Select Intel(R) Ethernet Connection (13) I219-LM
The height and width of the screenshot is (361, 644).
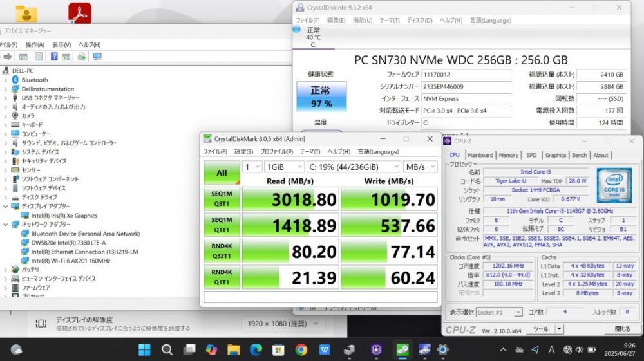[84, 252]
